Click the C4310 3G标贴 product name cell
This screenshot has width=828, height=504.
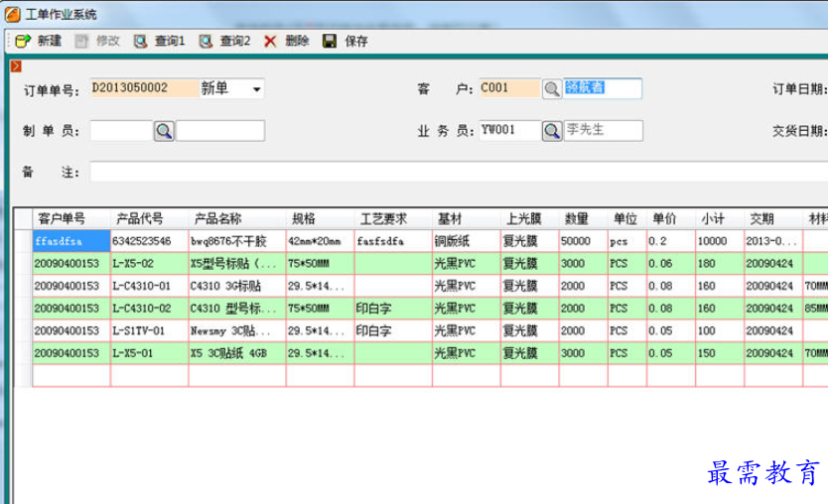point(237,286)
